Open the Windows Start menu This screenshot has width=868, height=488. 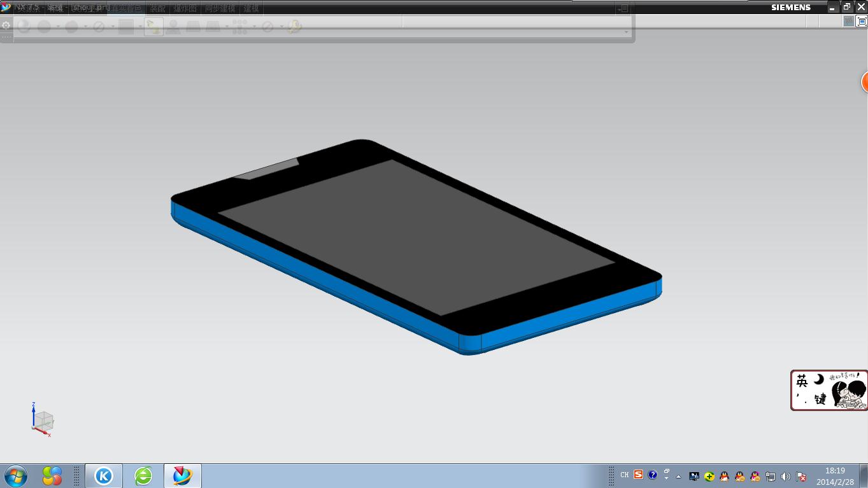(x=15, y=475)
